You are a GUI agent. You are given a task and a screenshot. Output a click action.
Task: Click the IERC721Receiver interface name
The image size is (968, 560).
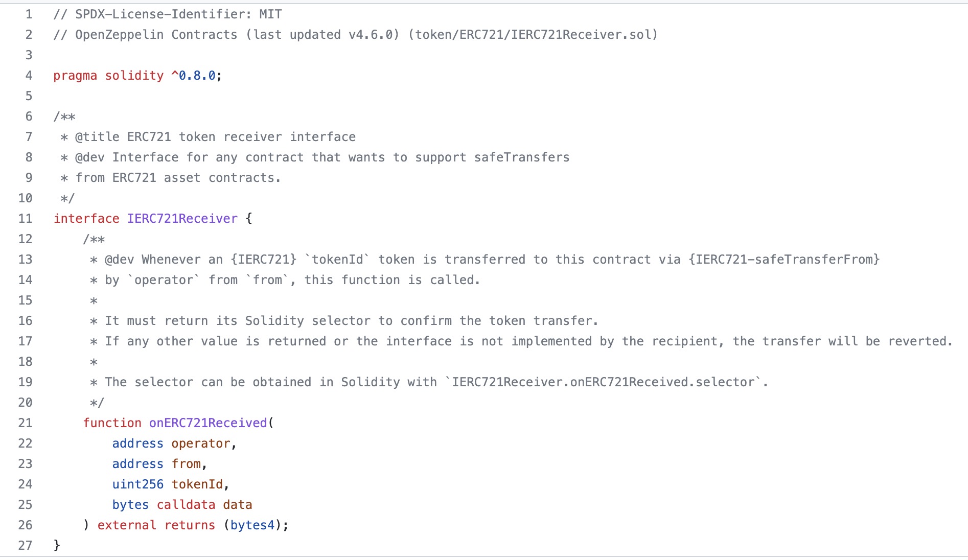[x=182, y=219]
